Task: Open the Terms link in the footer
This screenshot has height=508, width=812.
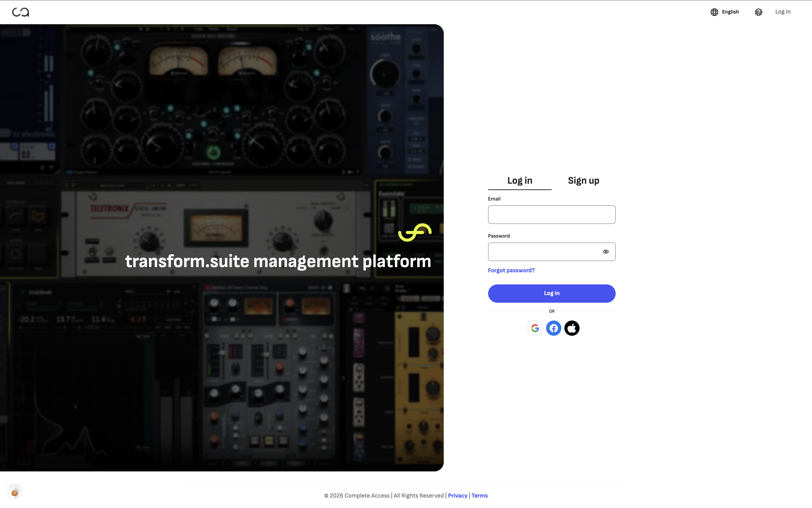Action: (x=479, y=496)
